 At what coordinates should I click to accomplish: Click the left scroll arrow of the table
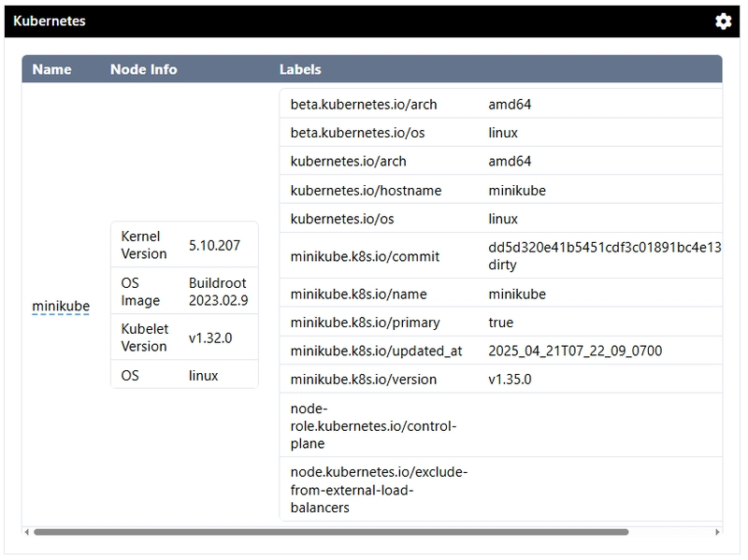pos(27,532)
